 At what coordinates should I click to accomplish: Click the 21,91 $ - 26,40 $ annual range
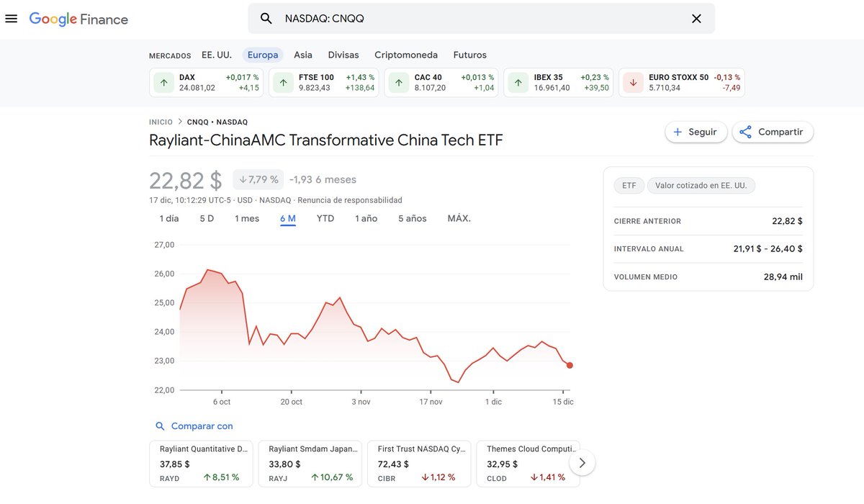click(x=768, y=248)
